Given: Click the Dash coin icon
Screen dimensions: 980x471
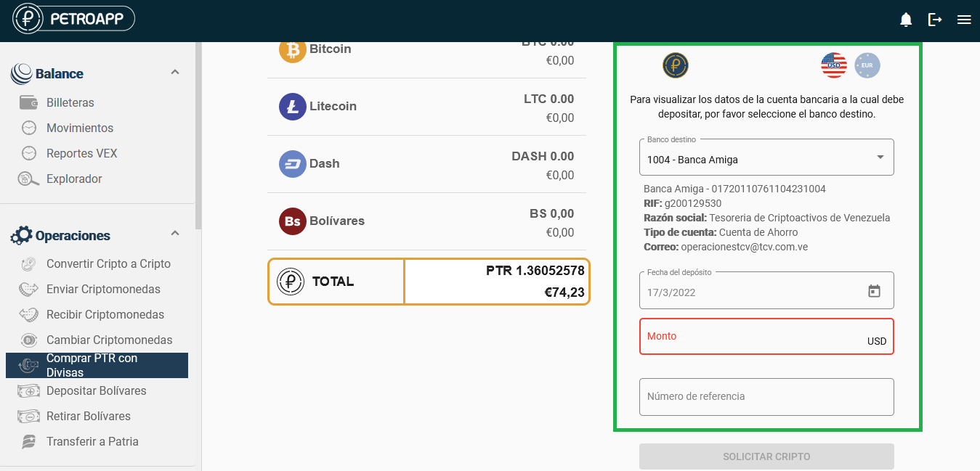Looking at the screenshot, I should (293, 164).
